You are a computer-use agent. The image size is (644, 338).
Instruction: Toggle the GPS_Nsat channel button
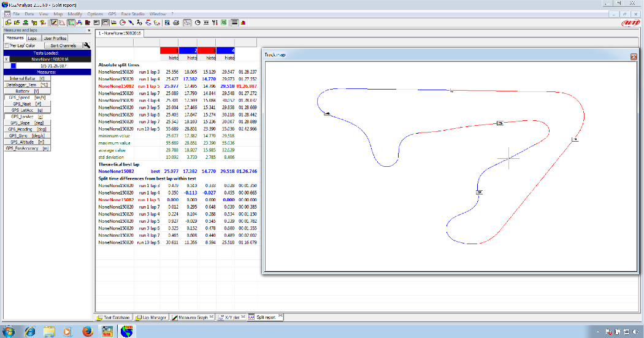point(27,104)
